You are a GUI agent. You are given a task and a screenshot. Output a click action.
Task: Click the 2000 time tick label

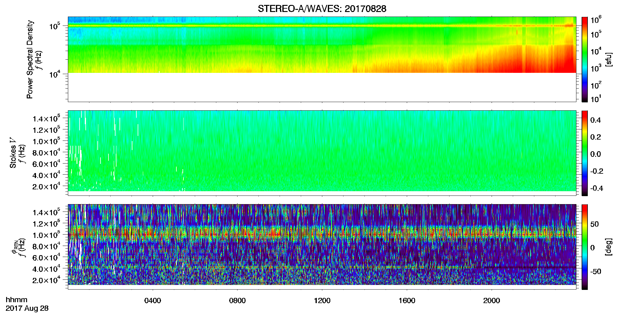(x=492, y=300)
